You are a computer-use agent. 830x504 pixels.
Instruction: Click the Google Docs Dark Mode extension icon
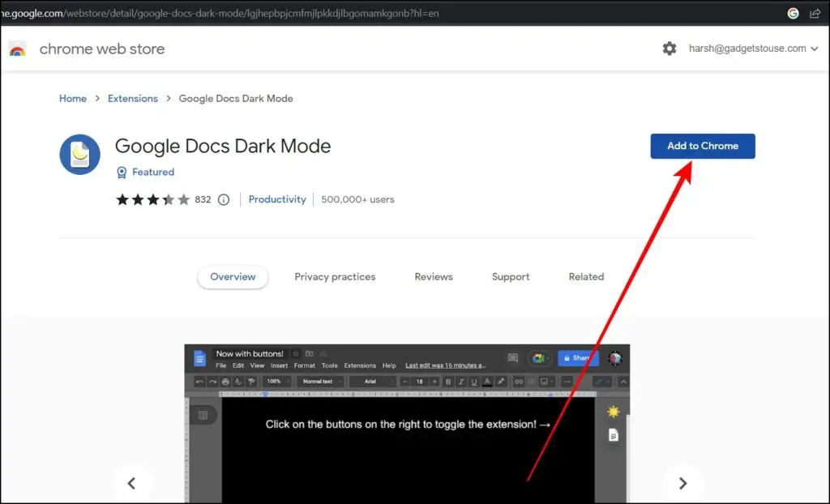click(79, 155)
